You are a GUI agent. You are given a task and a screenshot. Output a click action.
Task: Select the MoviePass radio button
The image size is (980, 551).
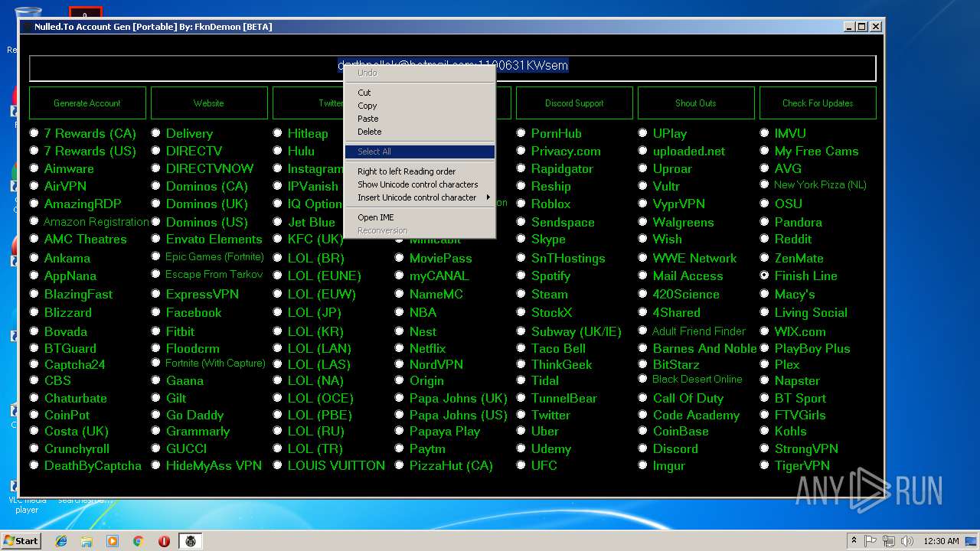tap(399, 258)
